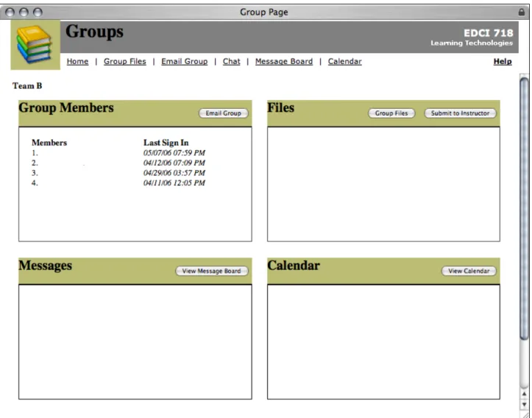Screen dimensions: 532x418
Task: Go to Email Group navigation link
Action: (184, 61)
